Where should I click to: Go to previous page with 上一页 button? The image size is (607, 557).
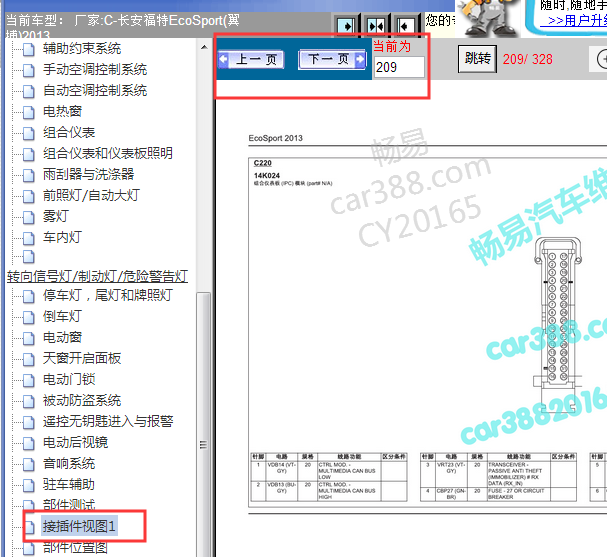pyautogui.click(x=251, y=60)
